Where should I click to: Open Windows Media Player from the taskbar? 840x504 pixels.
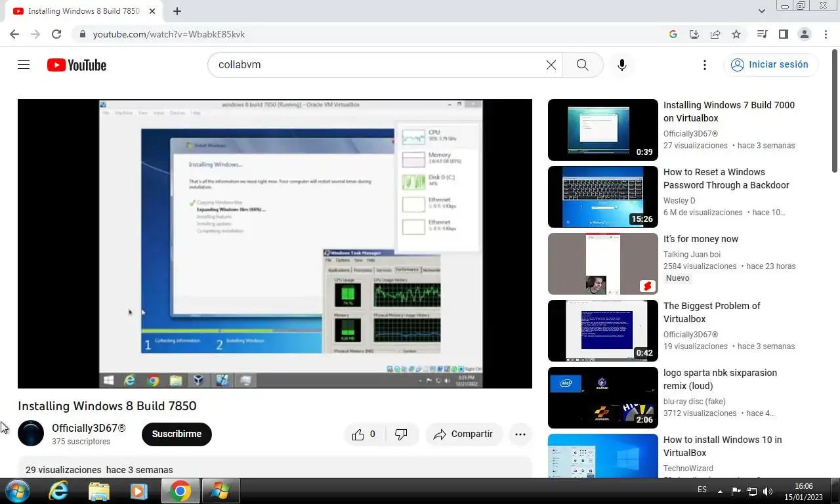point(138,491)
